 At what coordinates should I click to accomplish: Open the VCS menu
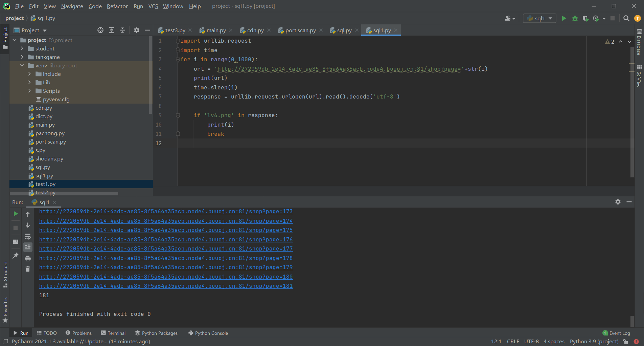pyautogui.click(x=153, y=6)
